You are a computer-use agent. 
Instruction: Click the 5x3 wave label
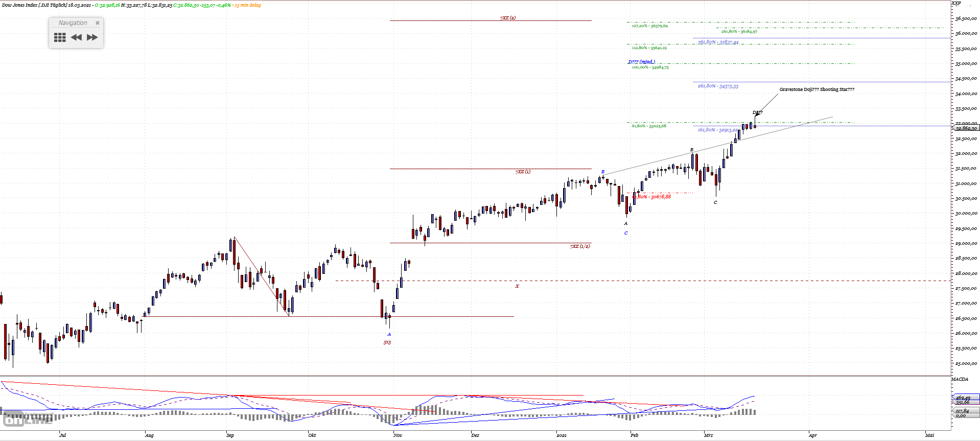pyautogui.click(x=387, y=342)
